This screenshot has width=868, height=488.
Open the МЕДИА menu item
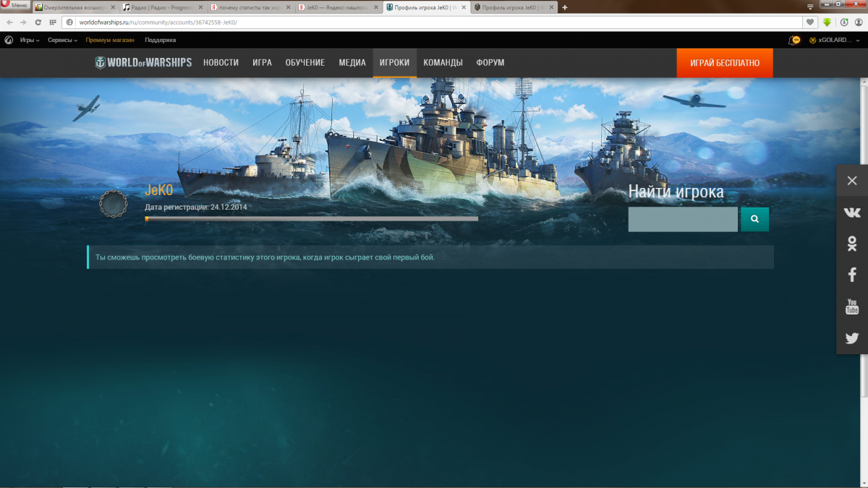tap(352, 63)
